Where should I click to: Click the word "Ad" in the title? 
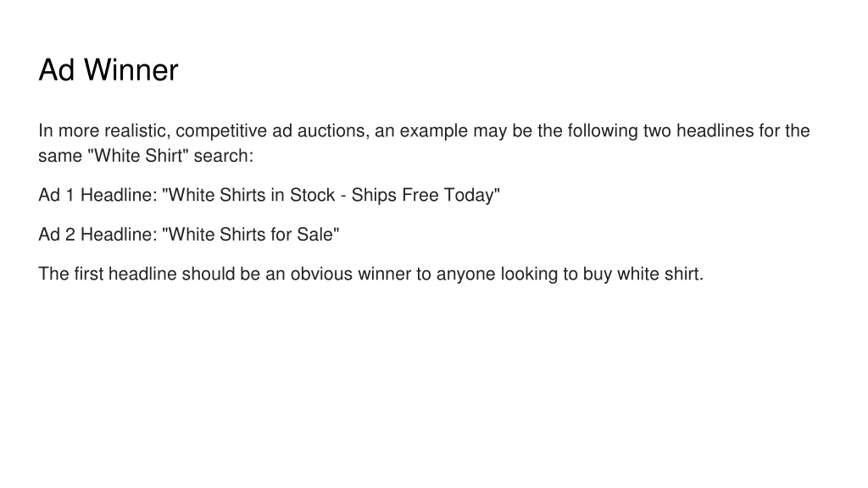(x=57, y=70)
